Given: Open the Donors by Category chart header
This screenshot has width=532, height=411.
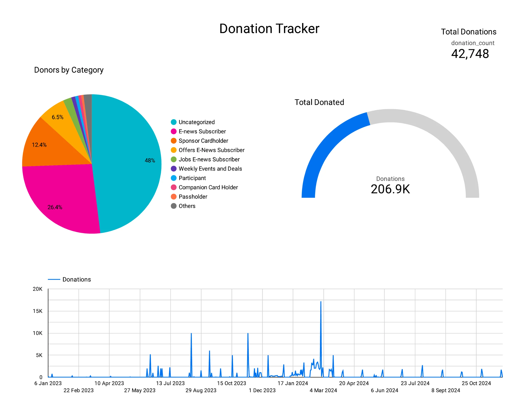Looking at the screenshot, I should tap(69, 70).
